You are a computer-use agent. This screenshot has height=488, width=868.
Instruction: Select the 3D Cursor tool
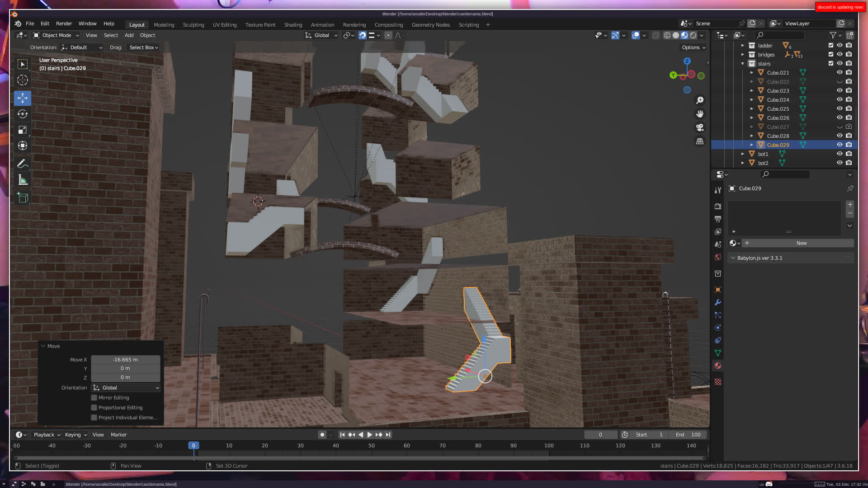[22, 80]
